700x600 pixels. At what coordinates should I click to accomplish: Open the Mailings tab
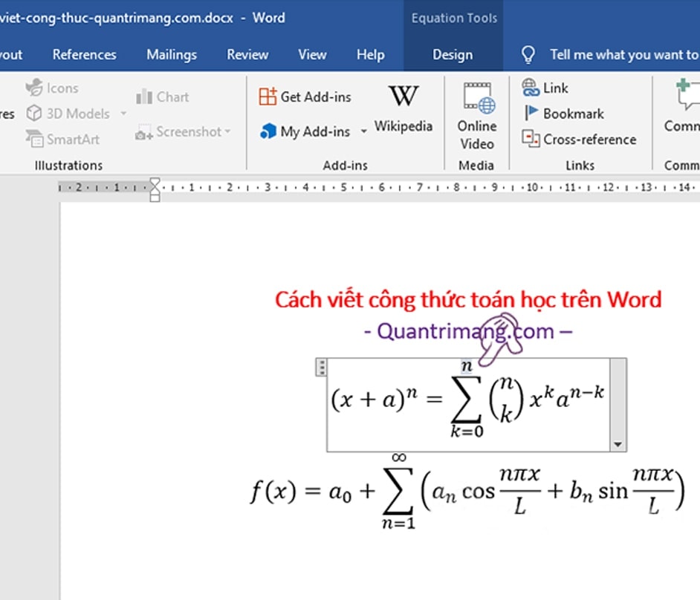(x=172, y=54)
